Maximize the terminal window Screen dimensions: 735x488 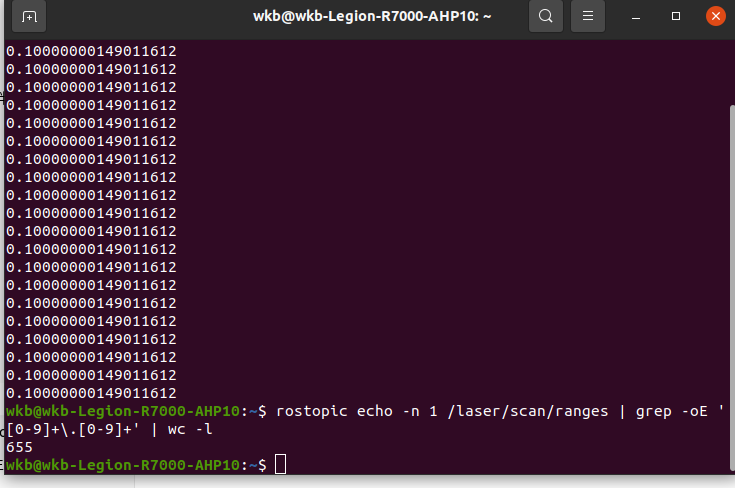point(675,16)
